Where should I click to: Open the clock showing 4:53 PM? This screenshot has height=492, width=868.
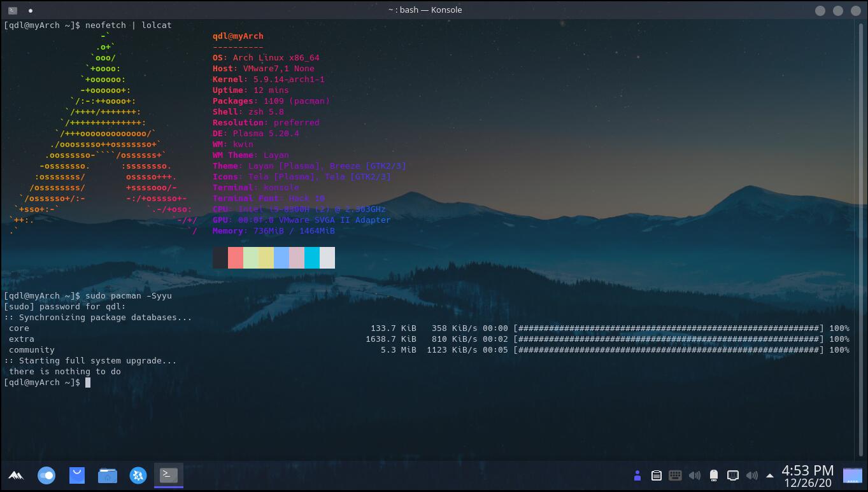click(808, 475)
